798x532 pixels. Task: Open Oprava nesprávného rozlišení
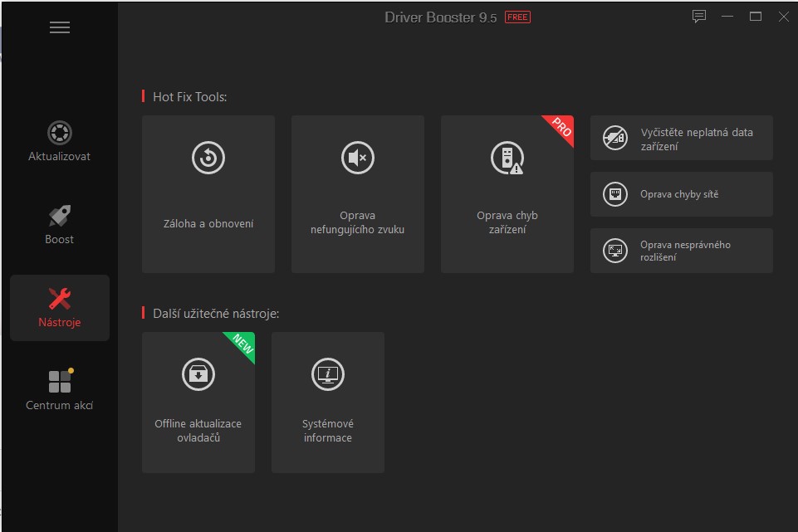pyautogui.click(x=682, y=251)
